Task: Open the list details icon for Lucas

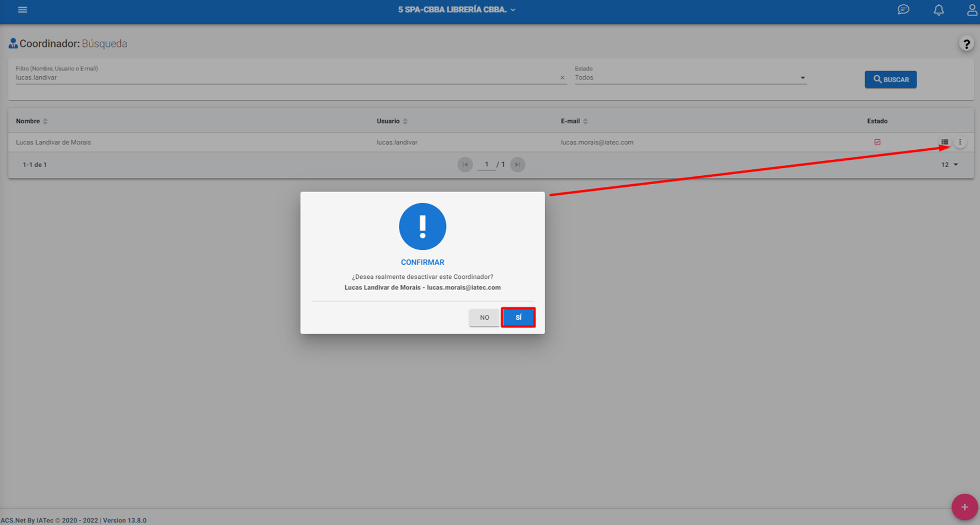Action: click(x=945, y=142)
